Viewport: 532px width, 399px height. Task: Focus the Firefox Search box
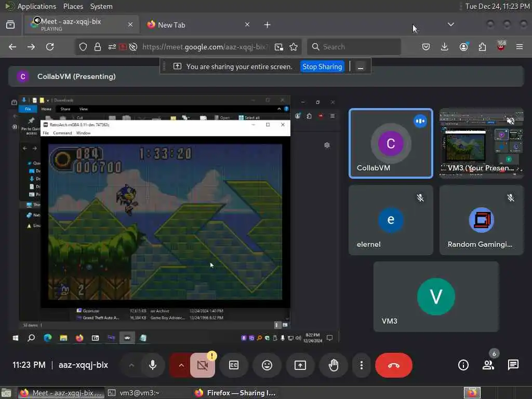point(354,47)
